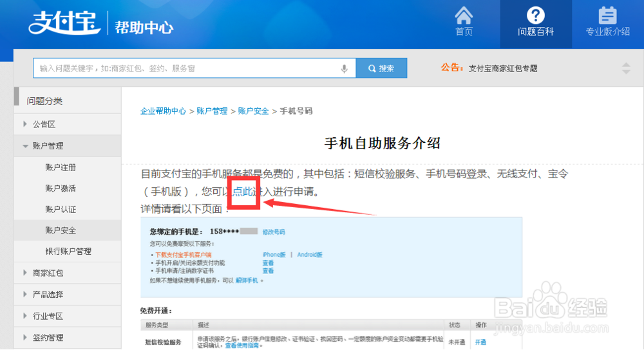Click 开通 for 短信校验服务

480,342
